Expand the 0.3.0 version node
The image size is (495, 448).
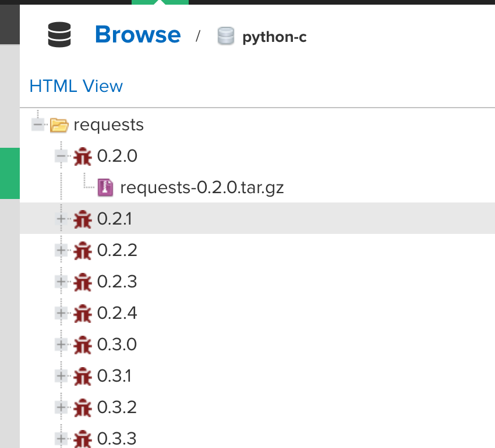(x=61, y=344)
